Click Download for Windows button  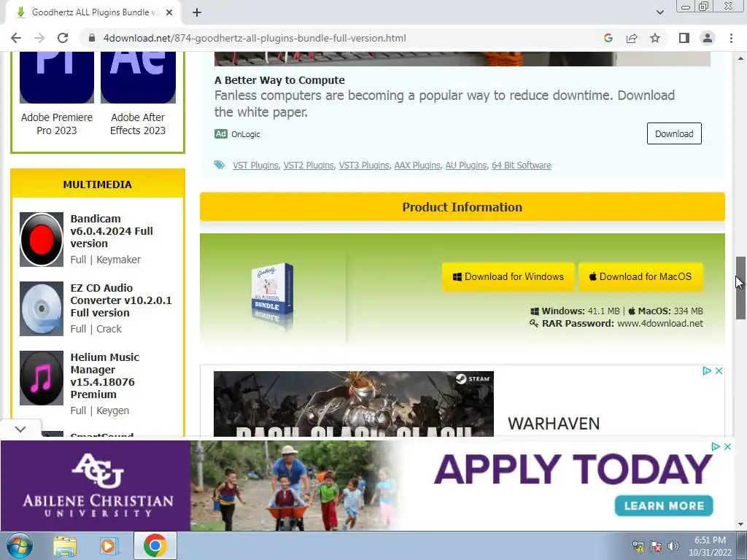(x=508, y=276)
